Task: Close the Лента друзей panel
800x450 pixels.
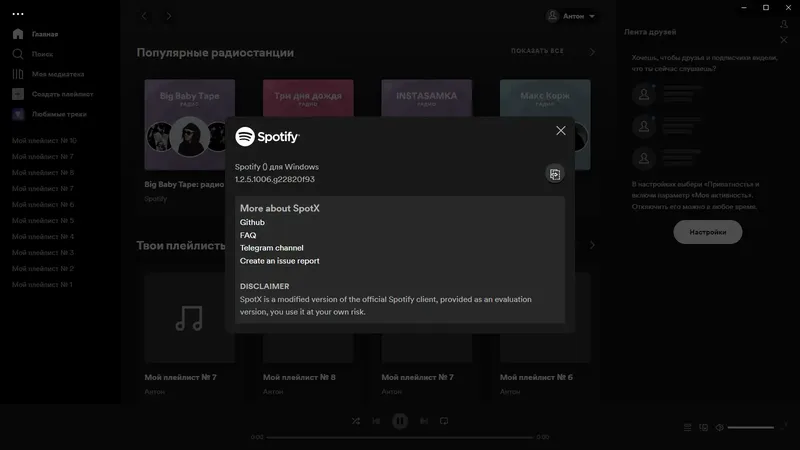Action: (784, 40)
